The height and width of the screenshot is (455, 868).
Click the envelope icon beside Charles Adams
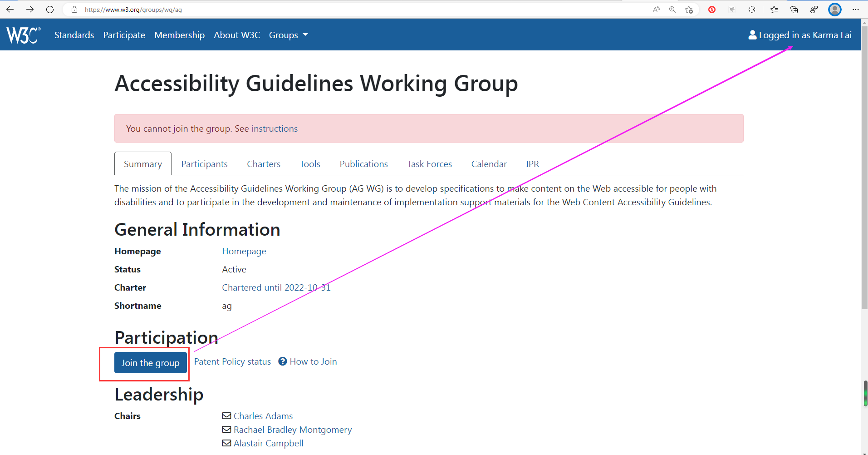tap(226, 415)
